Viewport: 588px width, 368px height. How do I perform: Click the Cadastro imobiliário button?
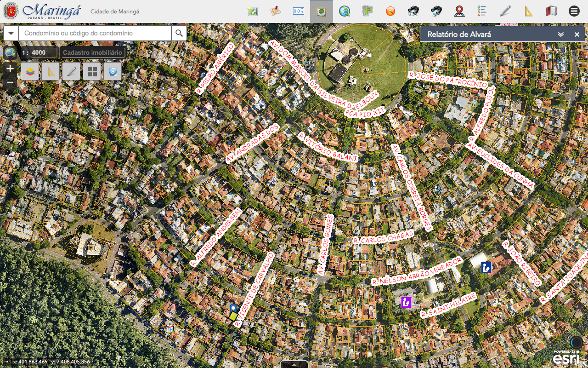(x=92, y=52)
